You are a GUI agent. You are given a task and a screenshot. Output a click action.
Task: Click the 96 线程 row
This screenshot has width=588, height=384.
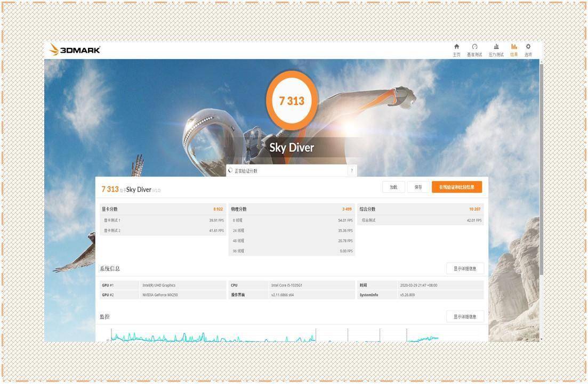tap(292, 251)
